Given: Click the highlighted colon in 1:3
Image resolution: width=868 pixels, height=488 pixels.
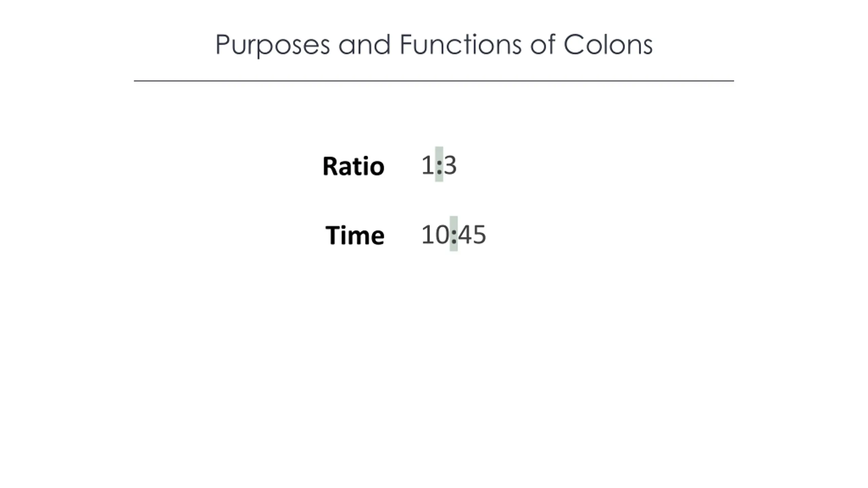Looking at the screenshot, I should click(x=439, y=164).
